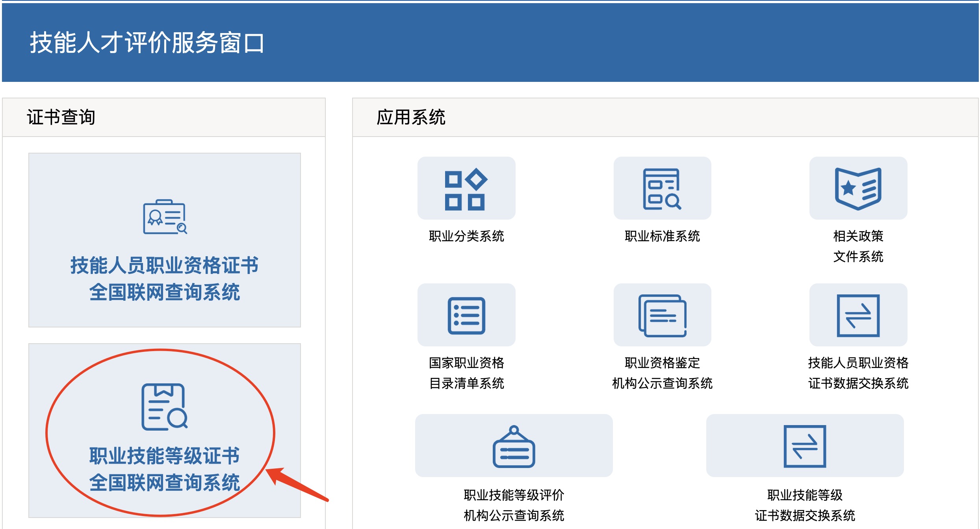Image resolution: width=980 pixels, height=529 pixels.
Task: Click the 相关政策文件系统 text label
Action: point(858,246)
